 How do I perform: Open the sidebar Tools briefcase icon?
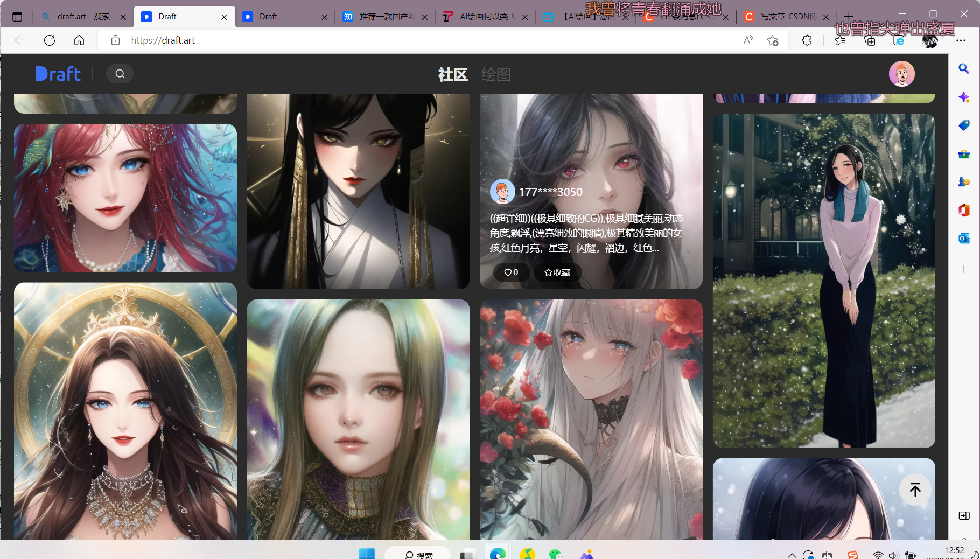pyautogui.click(x=964, y=154)
